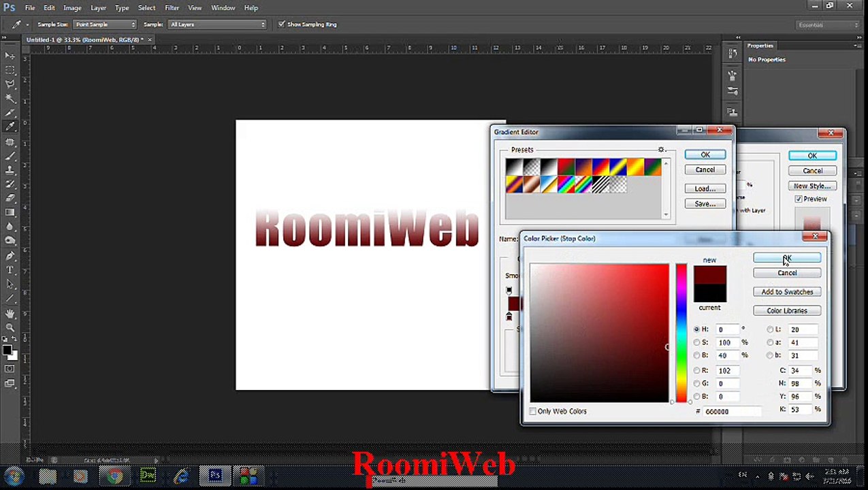Viewport: 868px width, 490px height.
Task: Select the Rectangular Marquee tool
Action: 10,69
